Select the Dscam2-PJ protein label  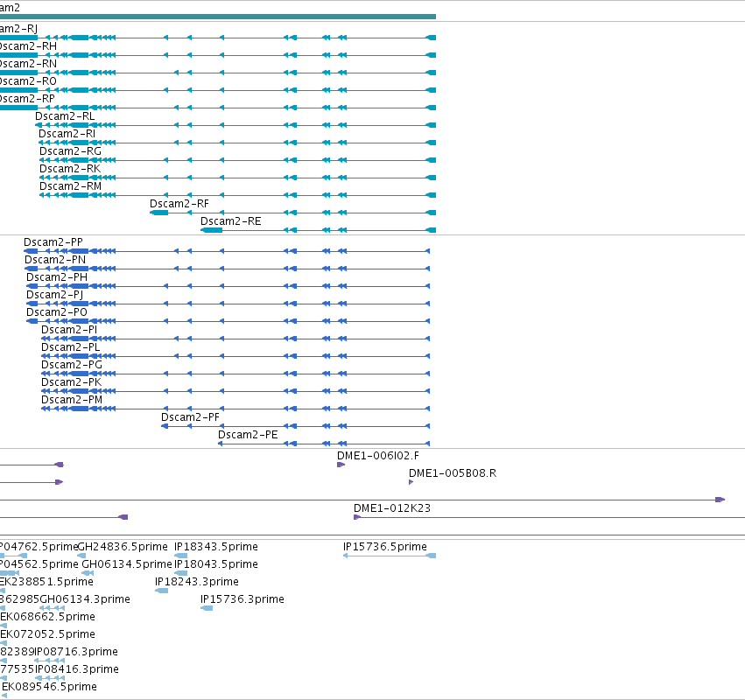(54, 296)
